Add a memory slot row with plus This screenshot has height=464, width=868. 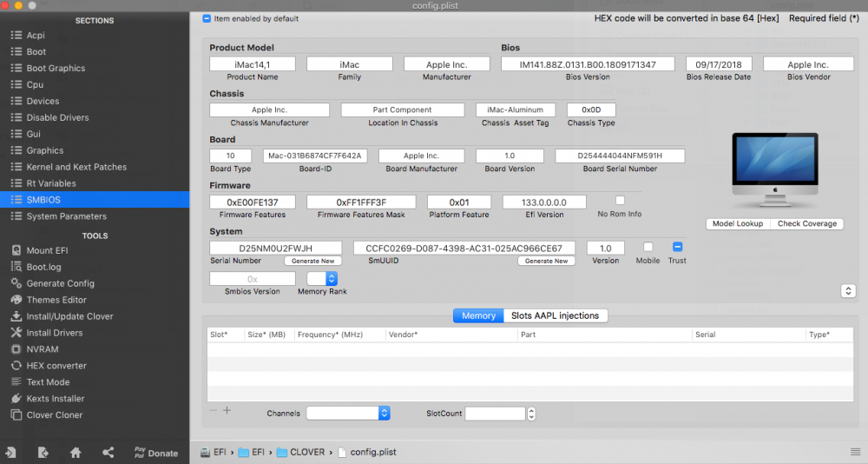pos(227,411)
